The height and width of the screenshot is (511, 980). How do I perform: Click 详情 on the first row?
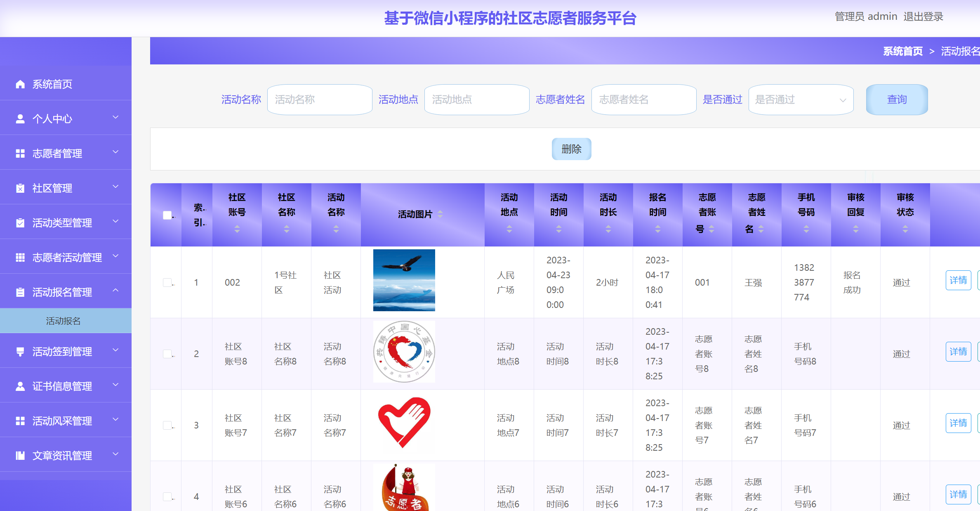[959, 280]
